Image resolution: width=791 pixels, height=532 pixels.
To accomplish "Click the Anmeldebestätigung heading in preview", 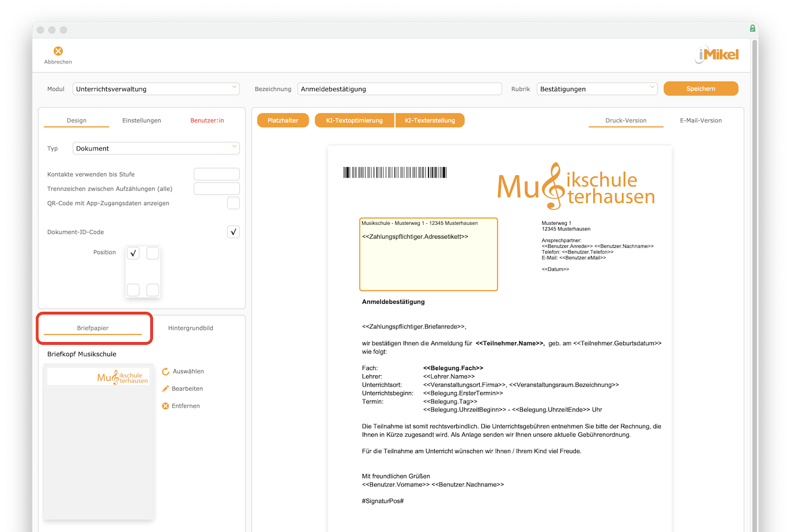I will (393, 302).
